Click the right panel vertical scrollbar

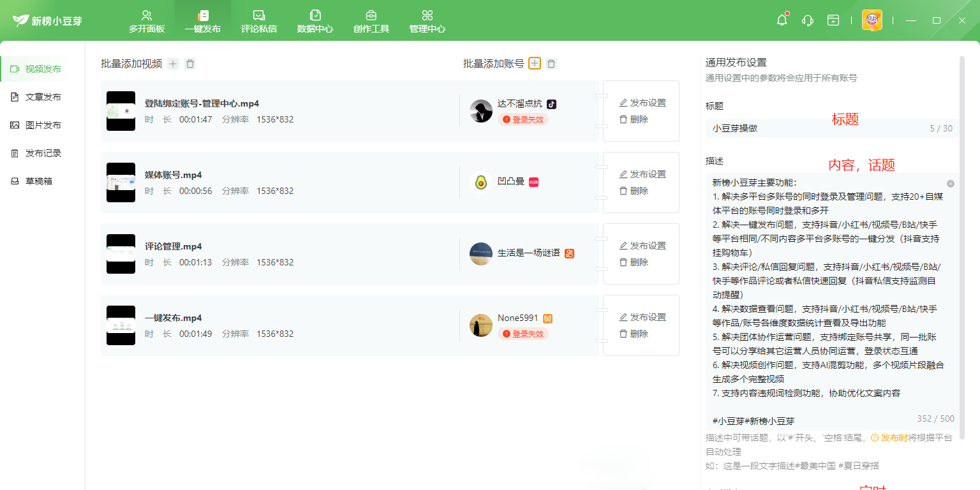click(x=961, y=248)
